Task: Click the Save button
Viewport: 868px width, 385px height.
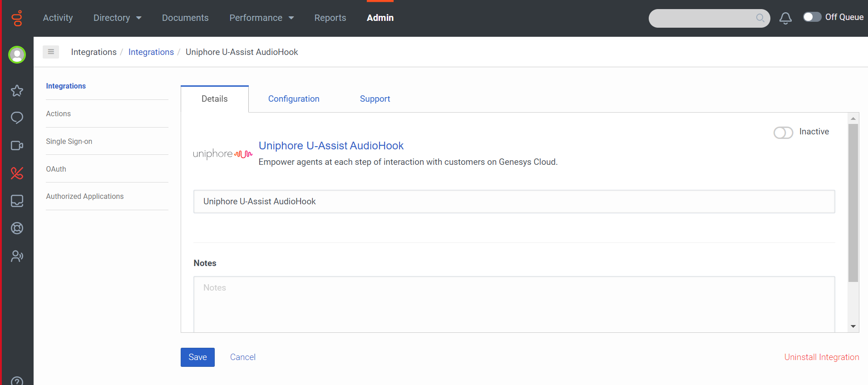Action: click(x=197, y=357)
